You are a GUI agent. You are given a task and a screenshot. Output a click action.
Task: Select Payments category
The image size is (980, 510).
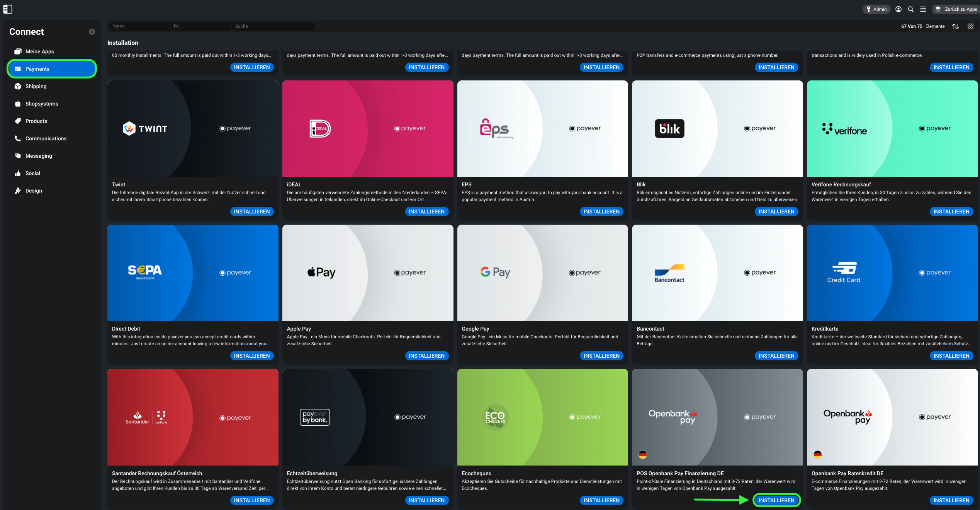[x=52, y=69]
